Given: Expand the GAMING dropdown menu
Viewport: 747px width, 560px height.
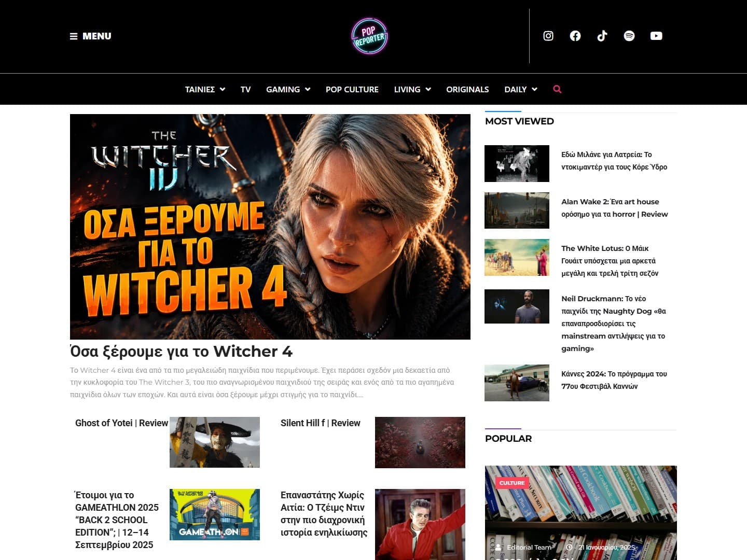Looking at the screenshot, I should click(288, 89).
